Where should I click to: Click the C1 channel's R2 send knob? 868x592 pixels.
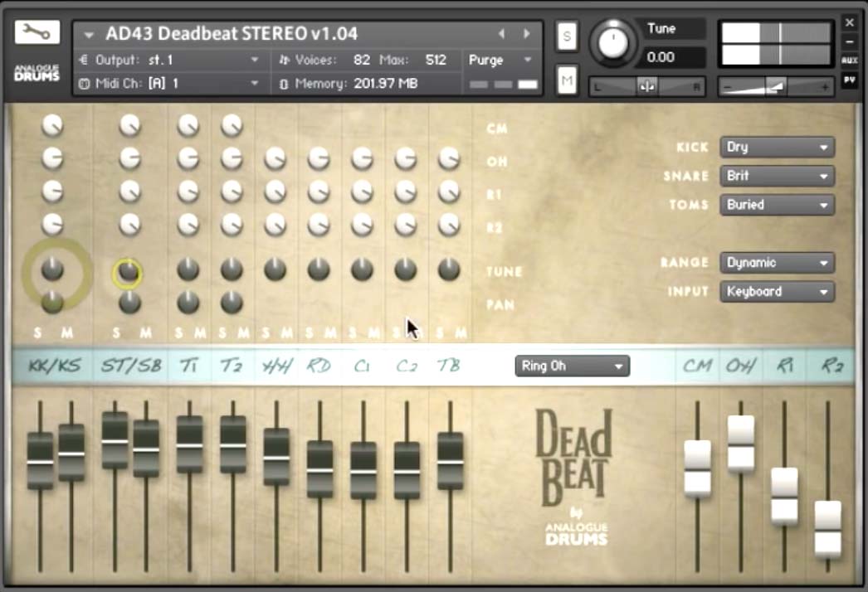click(362, 225)
